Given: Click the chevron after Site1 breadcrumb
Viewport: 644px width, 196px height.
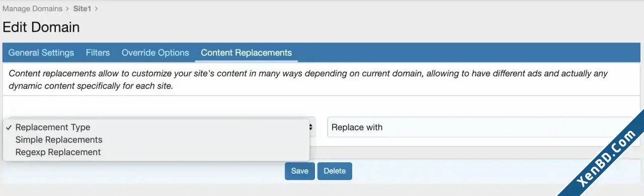Looking at the screenshot, I should coord(96,9).
